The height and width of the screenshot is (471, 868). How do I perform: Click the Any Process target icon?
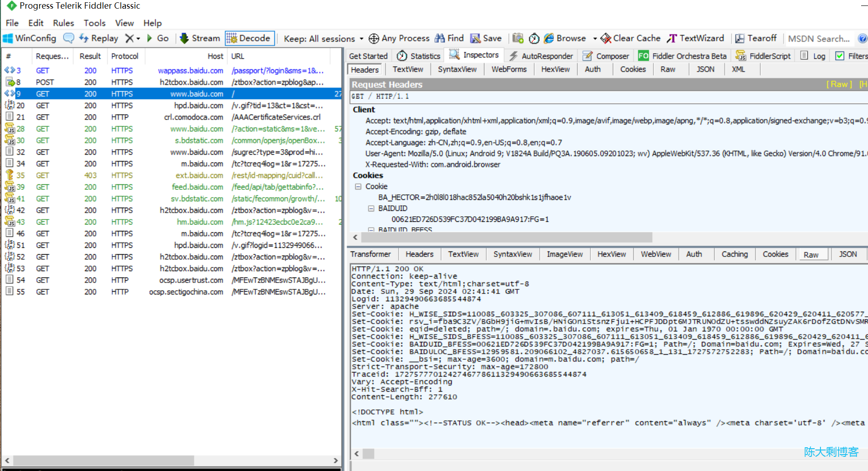point(374,38)
